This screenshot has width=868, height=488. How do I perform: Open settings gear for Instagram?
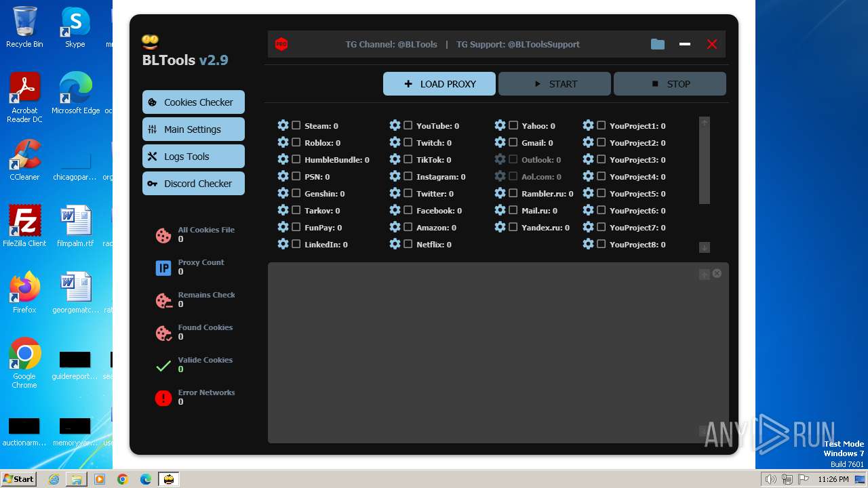coord(395,176)
